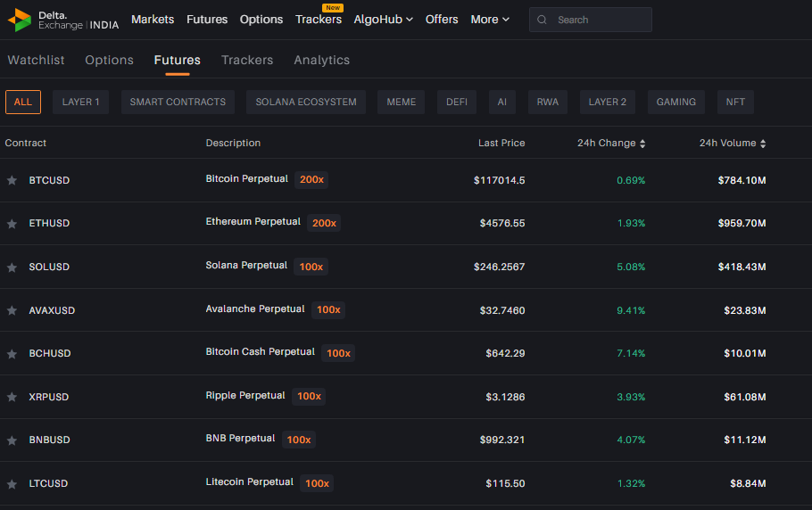This screenshot has width=812, height=510.
Task: Click the magnifier icon in search bar
Action: 543,20
